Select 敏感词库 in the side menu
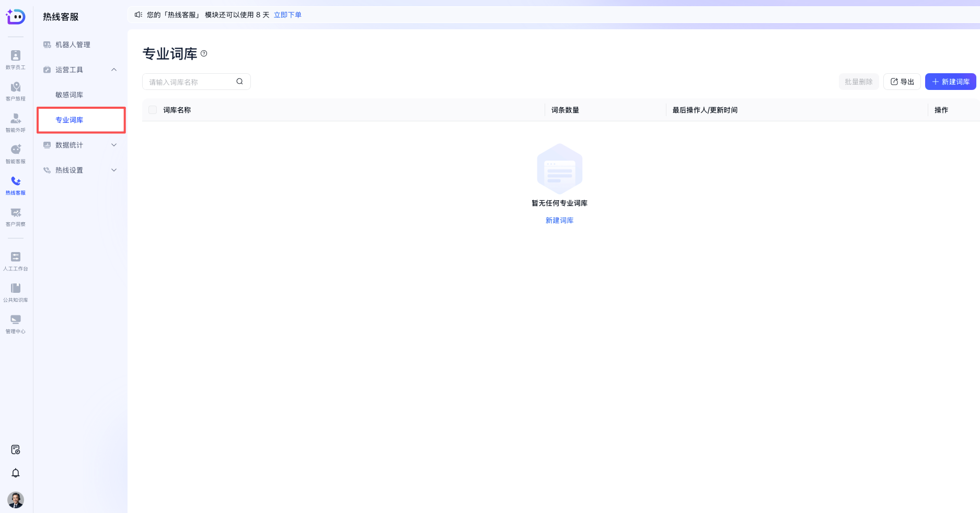980x513 pixels. pyautogui.click(x=70, y=95)
